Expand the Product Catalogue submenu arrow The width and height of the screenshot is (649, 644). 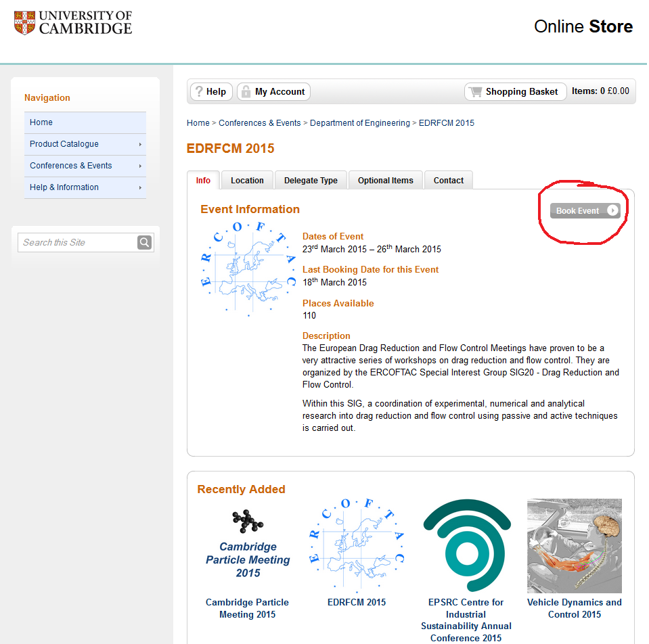140,144
